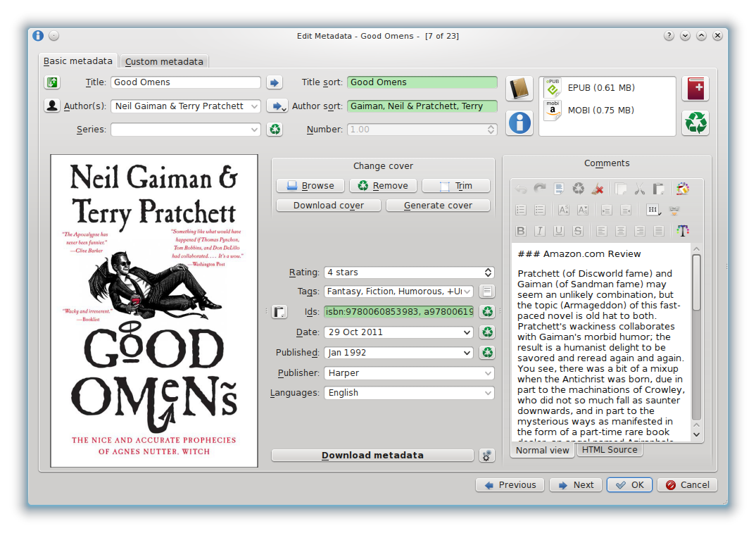Clear the Ids field
756x533 pixels.
coord(487,312)
